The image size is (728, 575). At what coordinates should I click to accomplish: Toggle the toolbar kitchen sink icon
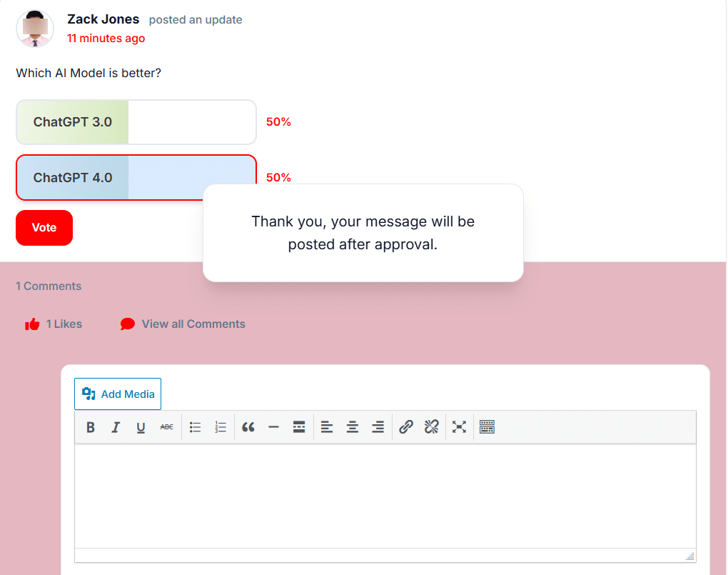pos(487,426)
